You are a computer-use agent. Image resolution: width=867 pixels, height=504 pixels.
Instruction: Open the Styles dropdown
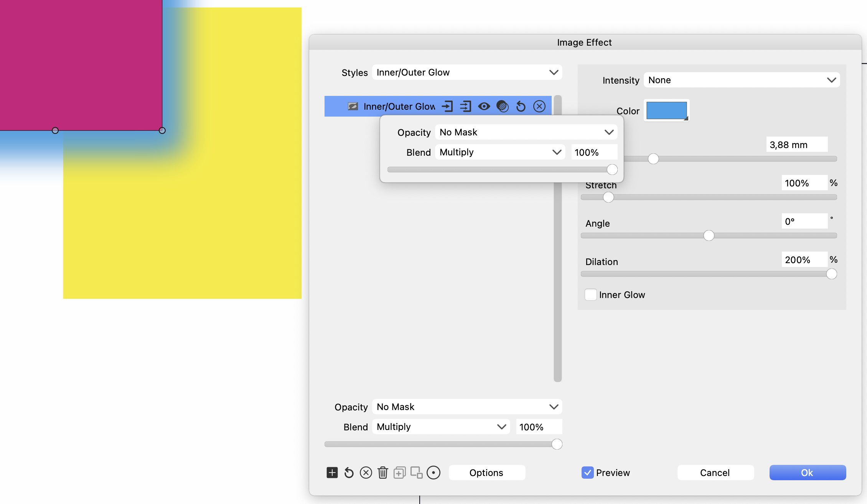(467, 72)
